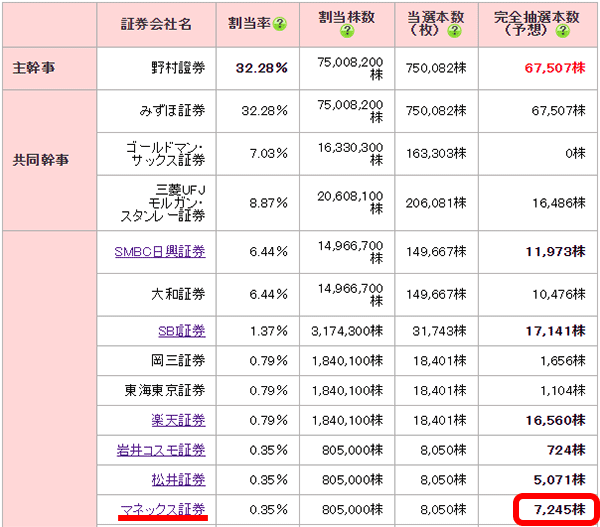This screenshot has width=600, height=527.
Task: Click the 野村證券 company name
Action: point(178,68)
